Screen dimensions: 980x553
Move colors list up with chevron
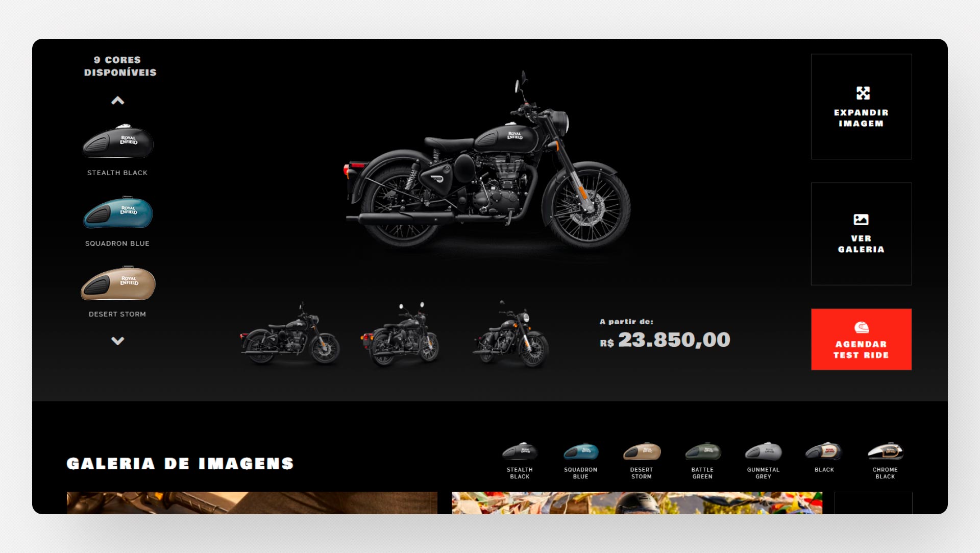118,101
